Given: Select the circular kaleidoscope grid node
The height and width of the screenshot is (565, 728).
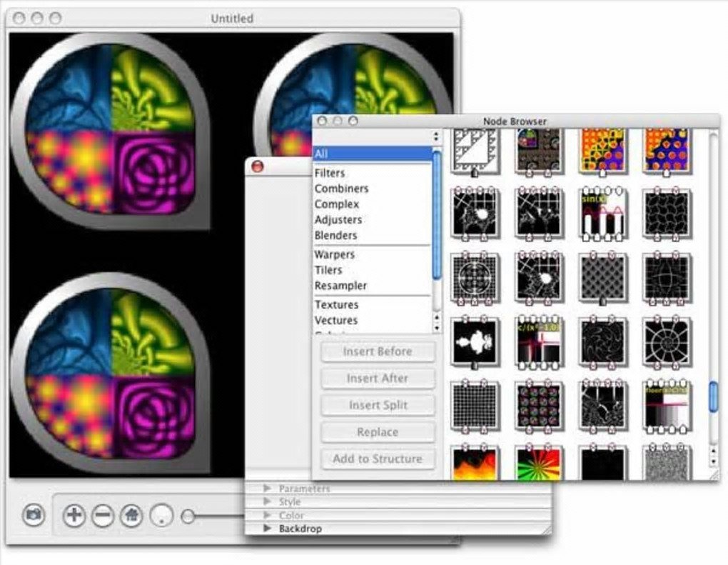Looking at the screenshot, I should (475, 279).
